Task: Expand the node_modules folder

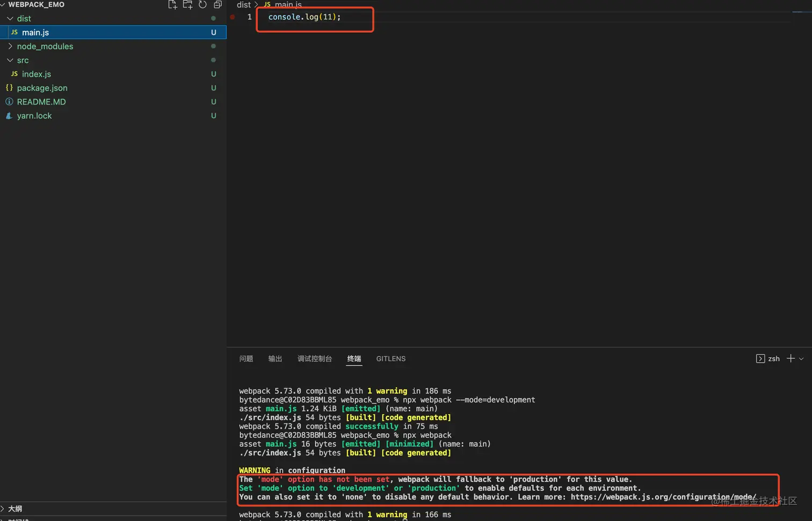Action: [10, 46]
